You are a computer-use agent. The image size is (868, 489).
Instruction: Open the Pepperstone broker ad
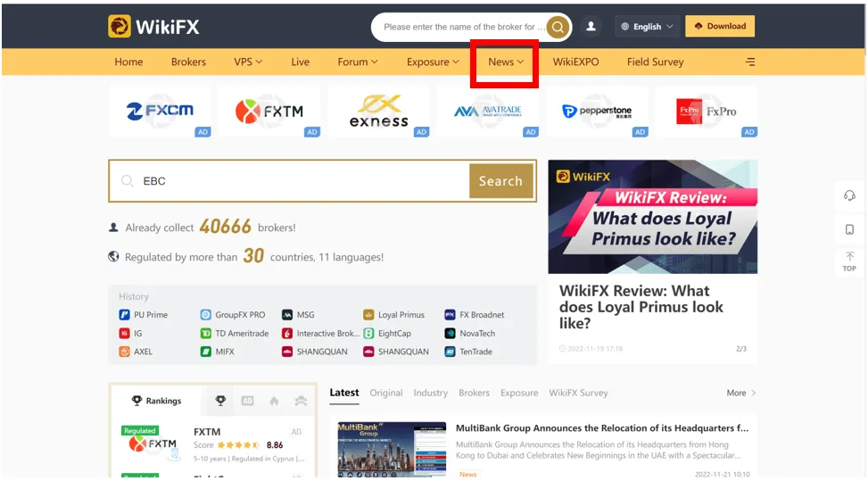tap(597, 112)
